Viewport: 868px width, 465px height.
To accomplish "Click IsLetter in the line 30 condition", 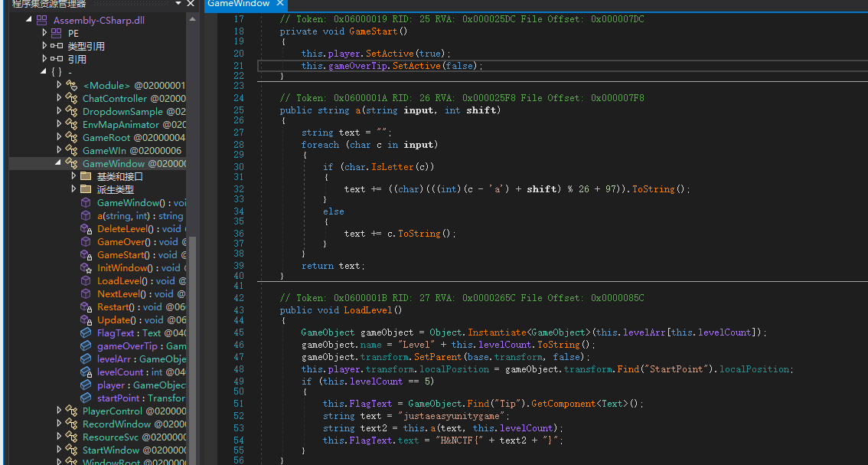I will tap(393, 167).
